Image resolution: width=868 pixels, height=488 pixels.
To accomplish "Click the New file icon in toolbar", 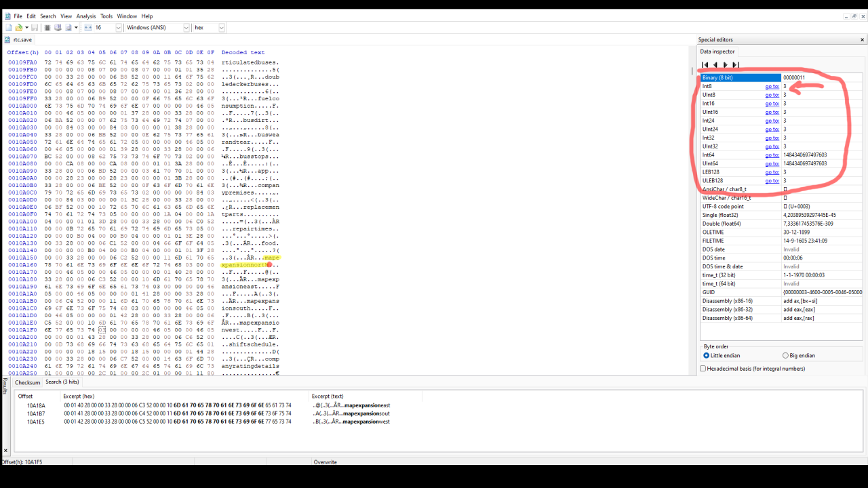I will [x=9, y=28].
